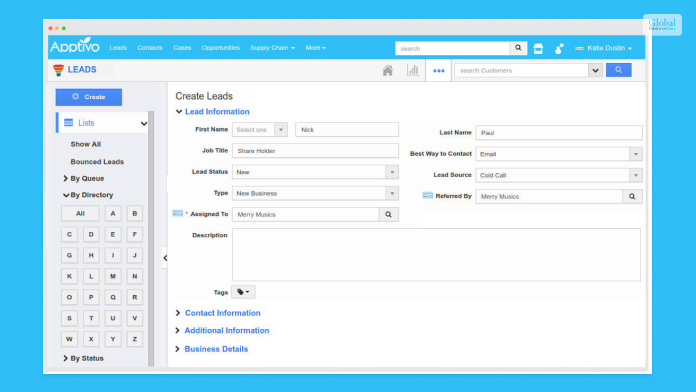Click the Description text area
Screen dimensions: 696x392
436,255
